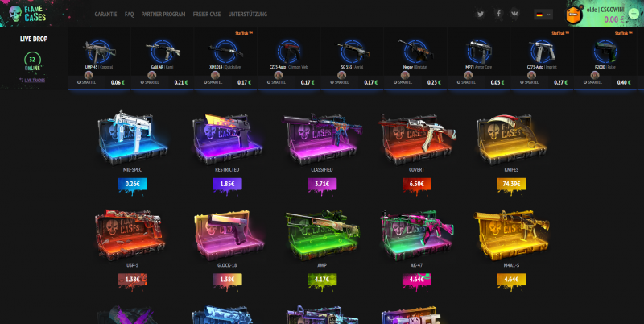Click user avatar under Galil AR drop
This screenshot has width=644, height=324.
click(x=152, y=75)
